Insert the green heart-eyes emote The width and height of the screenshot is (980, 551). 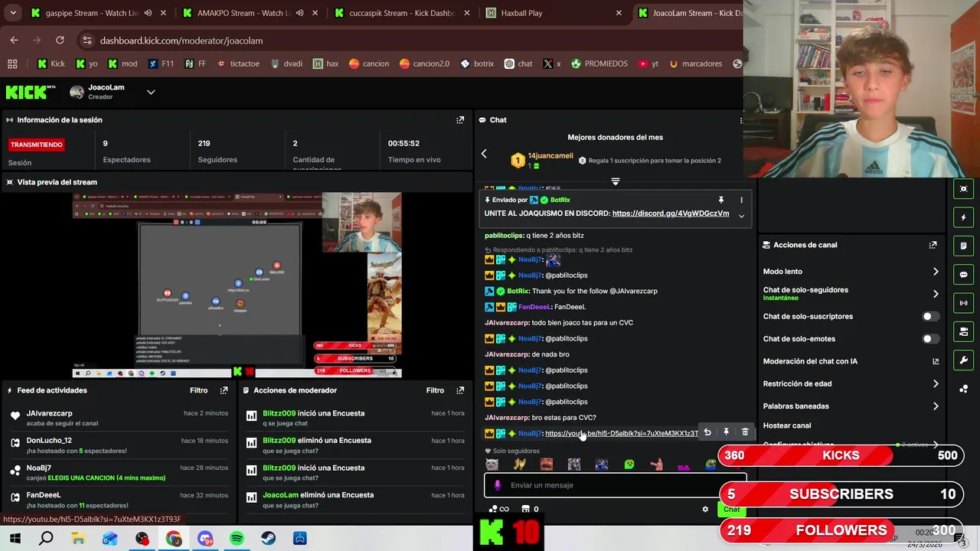(629, 465)
